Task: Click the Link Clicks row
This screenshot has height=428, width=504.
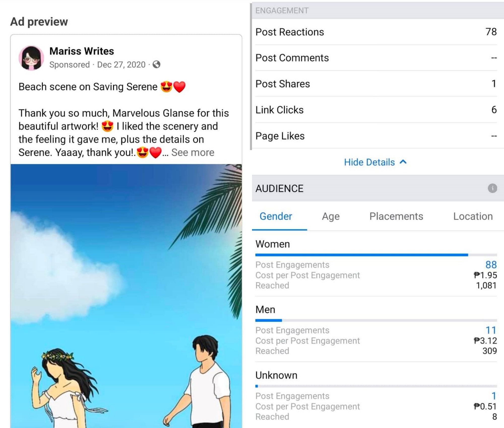Action: pos(376,110)
